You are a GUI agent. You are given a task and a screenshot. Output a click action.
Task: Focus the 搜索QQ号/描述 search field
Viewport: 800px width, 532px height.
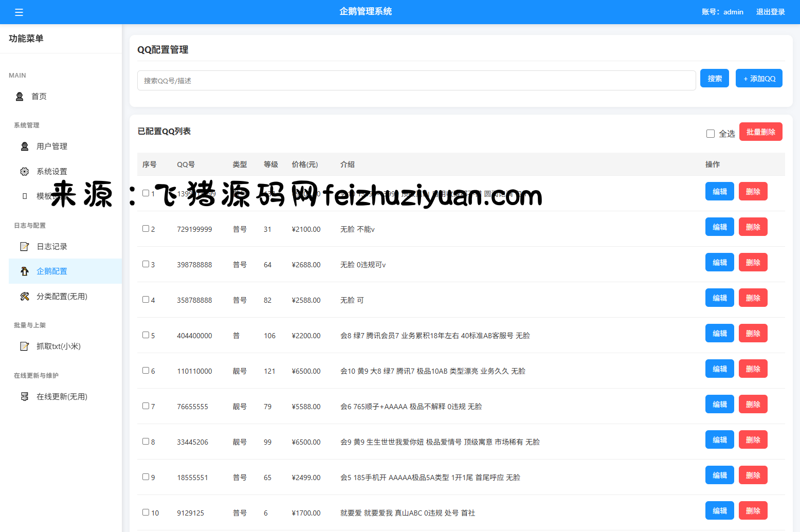416,81
